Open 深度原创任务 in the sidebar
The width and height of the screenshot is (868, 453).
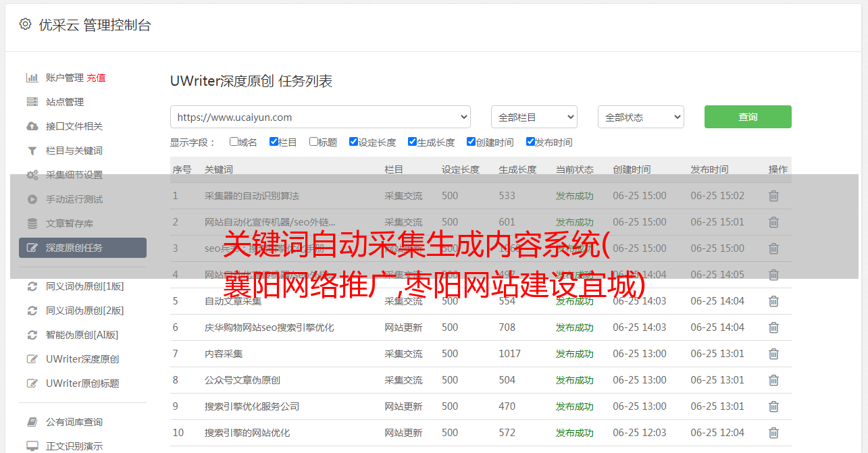[x=82, y=248]
